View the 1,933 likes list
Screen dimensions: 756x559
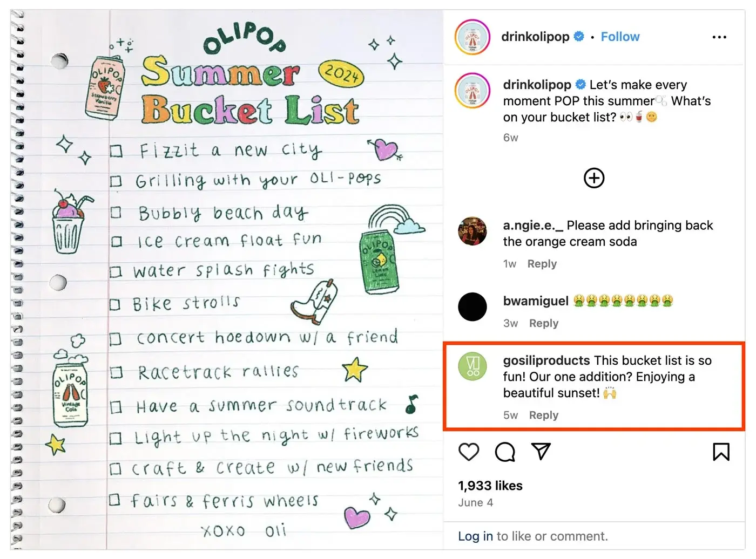pos(490,486)
